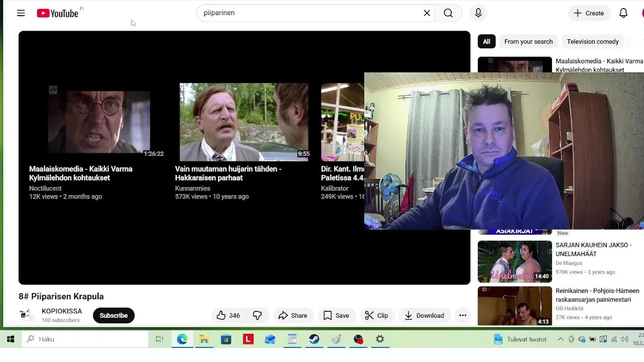The width and height of the screenshot is (644, 362).
Task: Select the Television comedy chip
Action: [593, 42]
